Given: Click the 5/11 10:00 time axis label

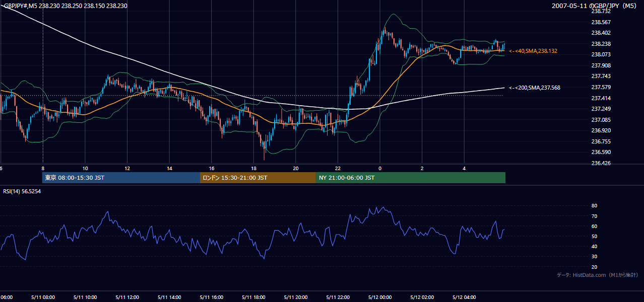Looking at the screenshot, I should pyautogui.click(x=85, y=297).
